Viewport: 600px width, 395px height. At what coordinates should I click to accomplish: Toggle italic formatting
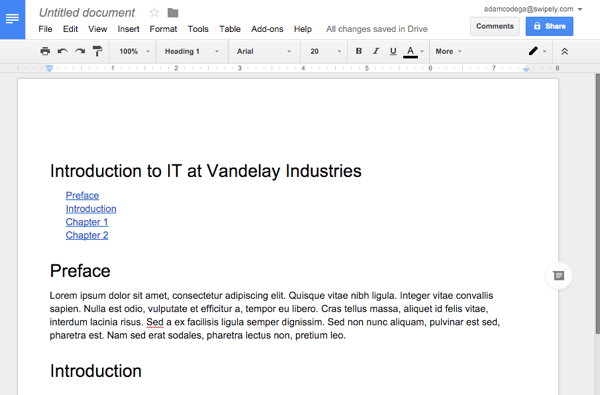pyautogui.click(x=376, y=51)
